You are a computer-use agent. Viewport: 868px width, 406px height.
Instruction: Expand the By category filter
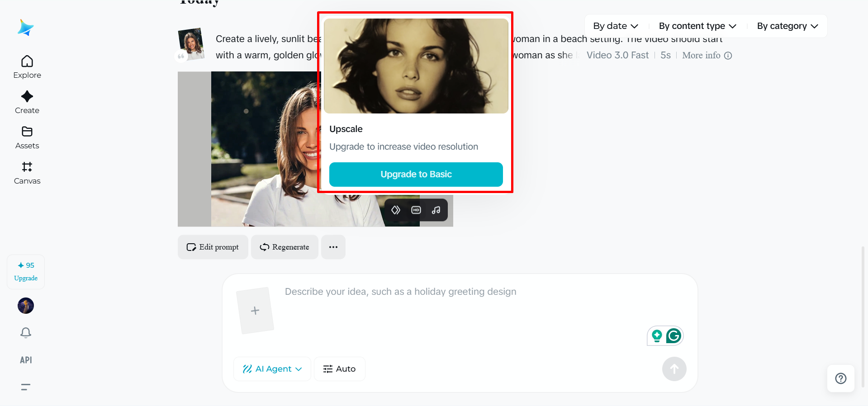(787, 26)
